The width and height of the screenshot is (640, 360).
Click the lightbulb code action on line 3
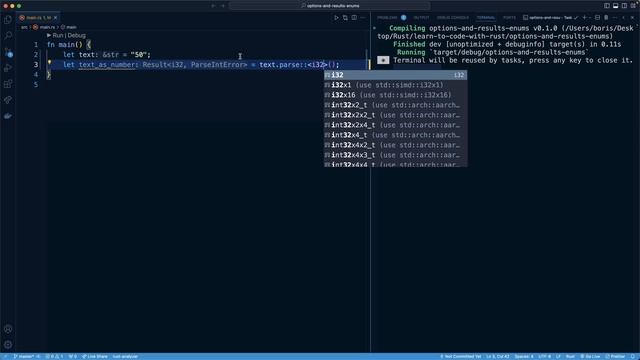click(x=49, y=62)
